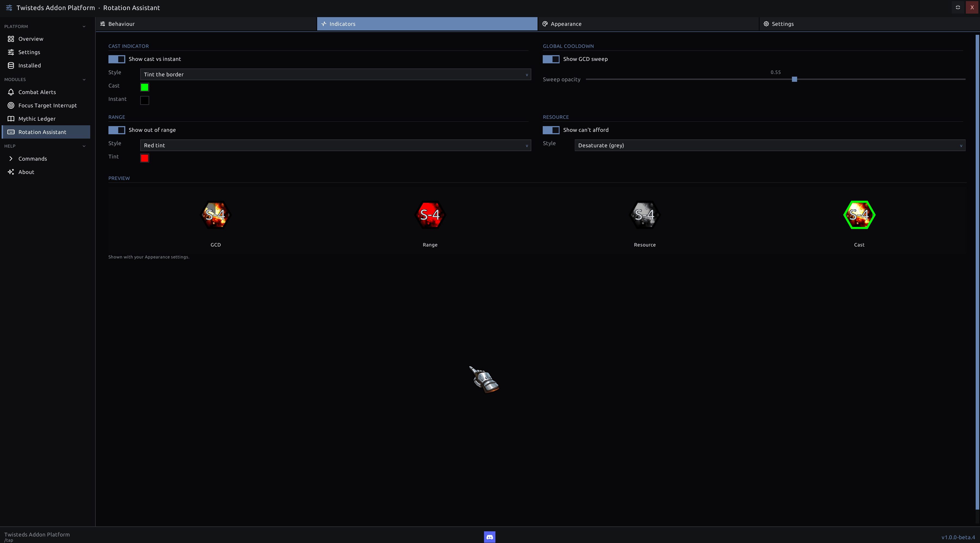
Task: Collapse the MODULES sidebar section
Action: 45,80
